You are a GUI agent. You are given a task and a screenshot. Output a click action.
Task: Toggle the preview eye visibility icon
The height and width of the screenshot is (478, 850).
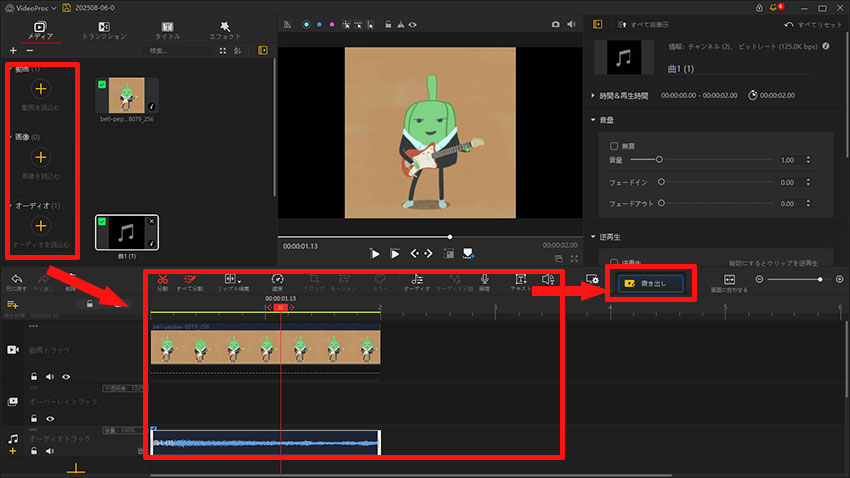(413, 24)
